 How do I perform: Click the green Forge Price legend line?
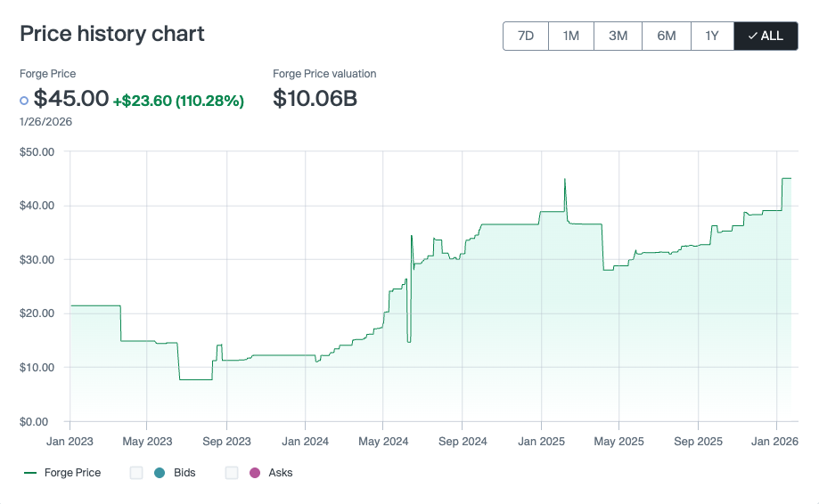pos(30,473)
